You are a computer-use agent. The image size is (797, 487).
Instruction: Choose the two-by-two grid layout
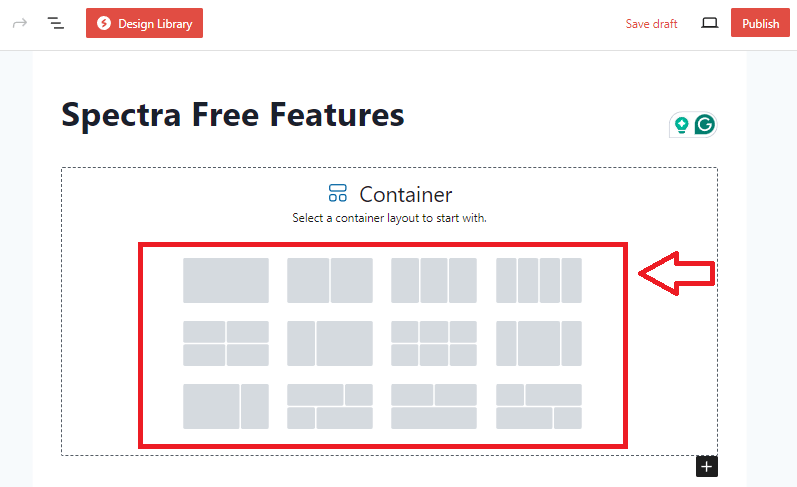pos(226,343)
